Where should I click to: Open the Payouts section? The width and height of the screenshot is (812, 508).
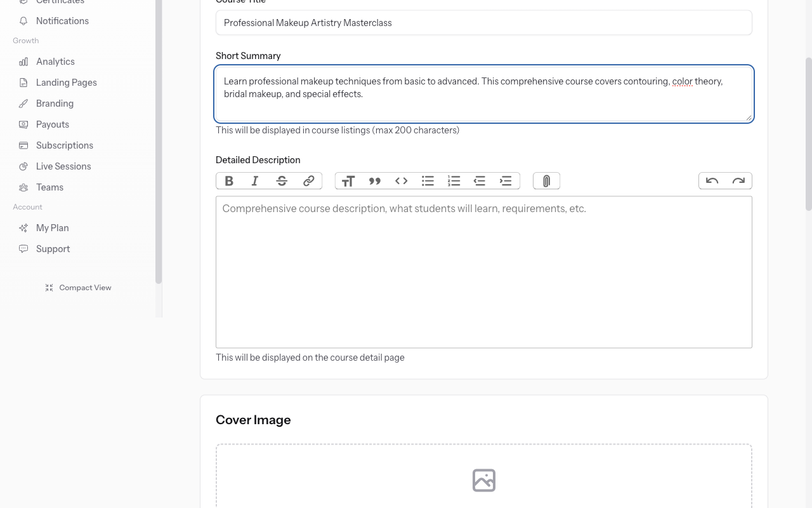(x=52, y=124)
